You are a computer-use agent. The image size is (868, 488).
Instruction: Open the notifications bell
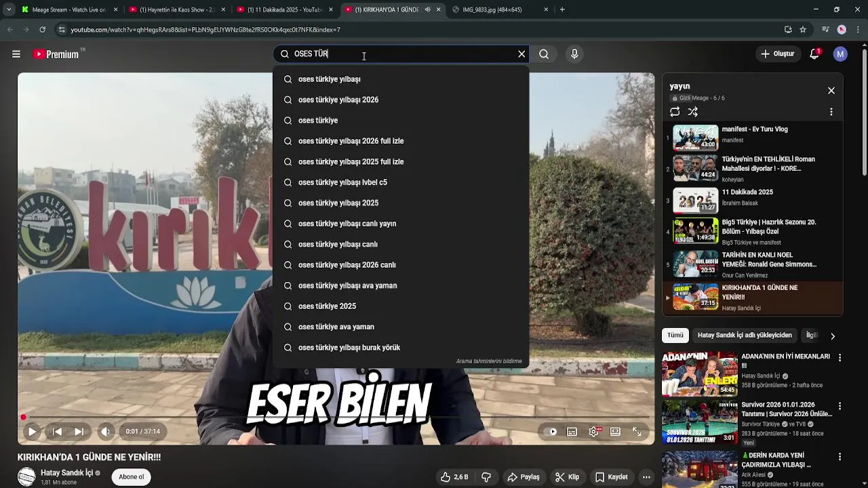814,54
